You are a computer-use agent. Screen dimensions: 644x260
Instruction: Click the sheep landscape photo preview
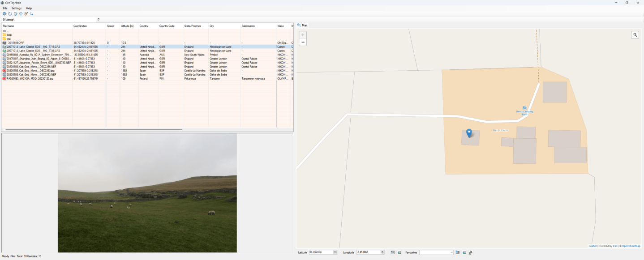coord(147,193)
